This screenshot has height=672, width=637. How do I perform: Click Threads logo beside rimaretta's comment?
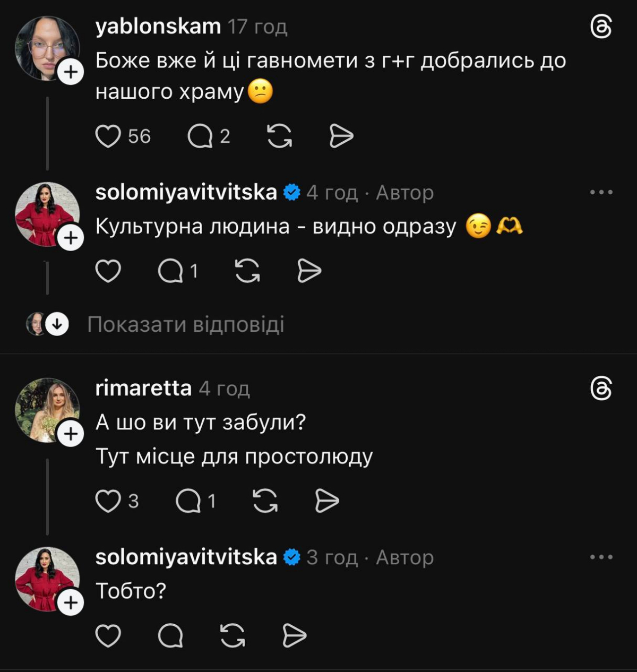(x=601, y=389)
